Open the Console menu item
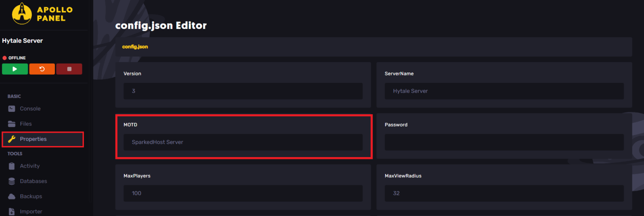Viewport: 644px width, 216px height. [30, 109]
